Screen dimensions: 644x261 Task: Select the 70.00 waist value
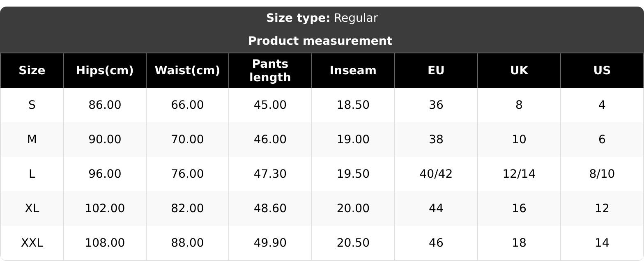coord(187,140)
